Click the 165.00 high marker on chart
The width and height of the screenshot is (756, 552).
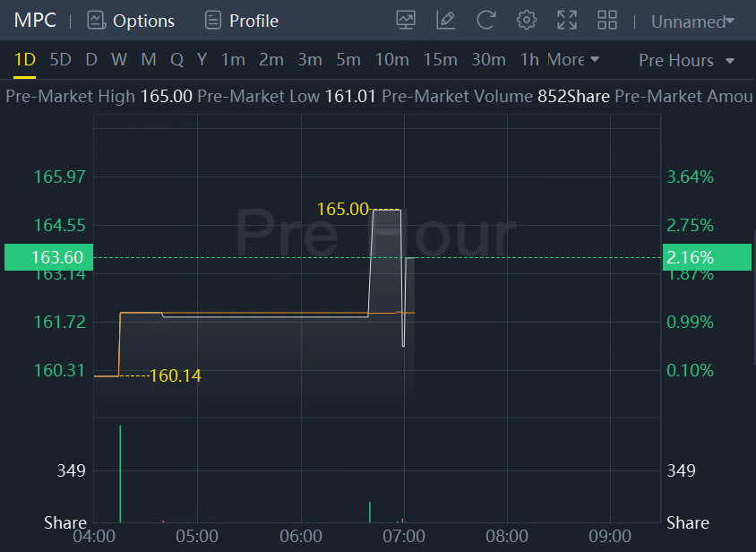342,209
